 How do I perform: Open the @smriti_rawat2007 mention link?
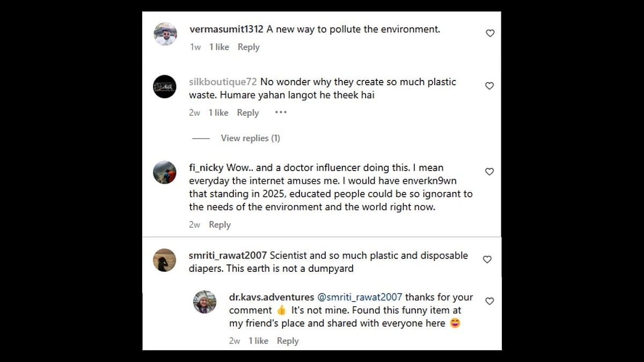360,297
